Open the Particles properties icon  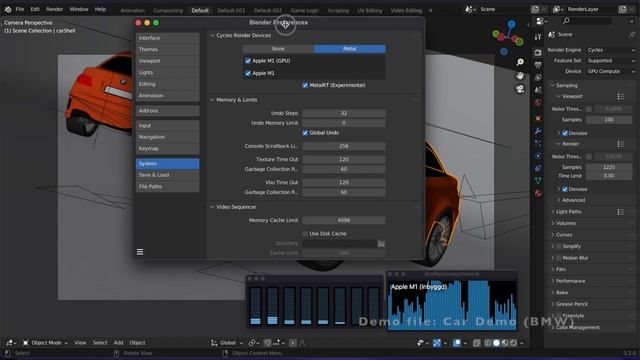tap(538, 143)
